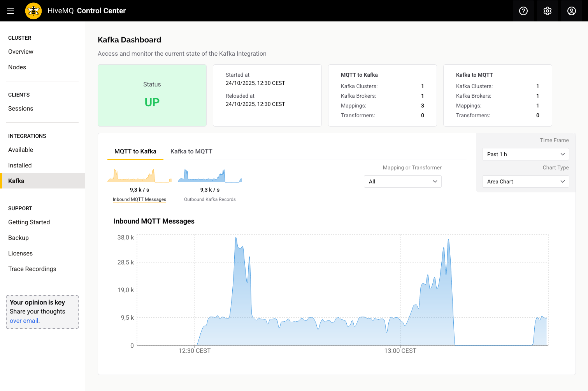Click the HiveMQ Control Center title
Image resolution: width=588 pixels, height=391 pixels.
coord(86,11)
